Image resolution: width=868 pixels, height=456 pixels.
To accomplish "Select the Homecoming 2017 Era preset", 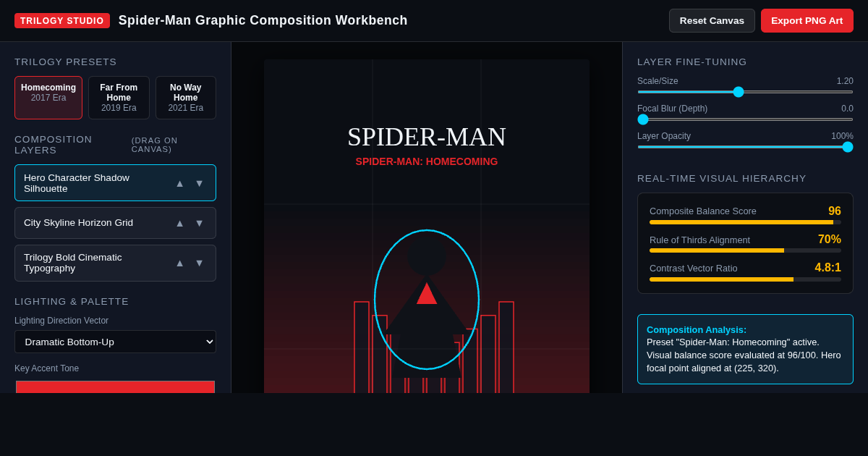I will pyautogui.click(x=48, y=98).
